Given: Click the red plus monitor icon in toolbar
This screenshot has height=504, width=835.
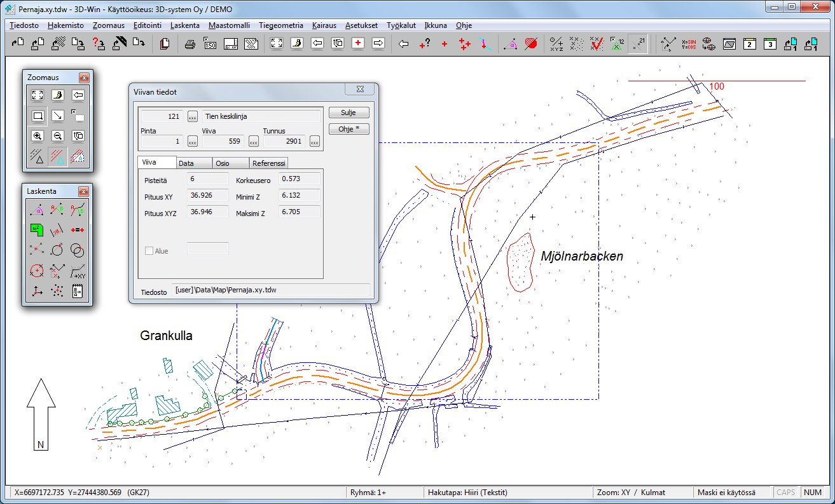Looking at the screenshot, I should point(358,44).
